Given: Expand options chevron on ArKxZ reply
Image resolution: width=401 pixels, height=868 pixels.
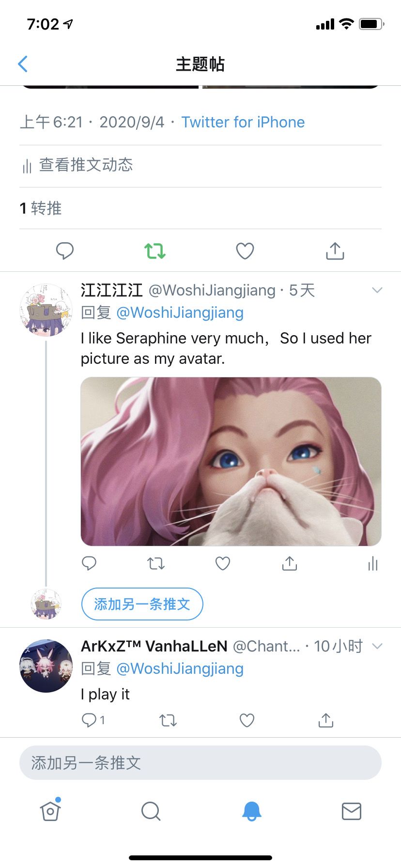Looking at the screenshot, I should pos(377,646).
